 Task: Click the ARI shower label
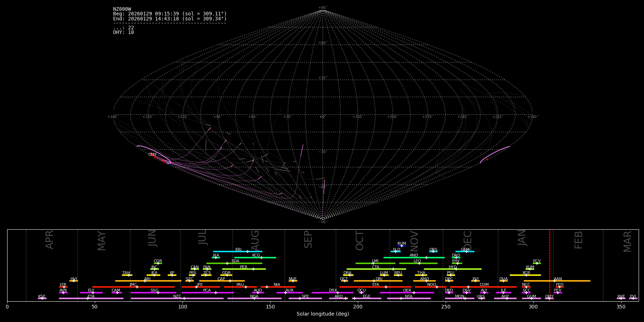(x=147, y=279)
